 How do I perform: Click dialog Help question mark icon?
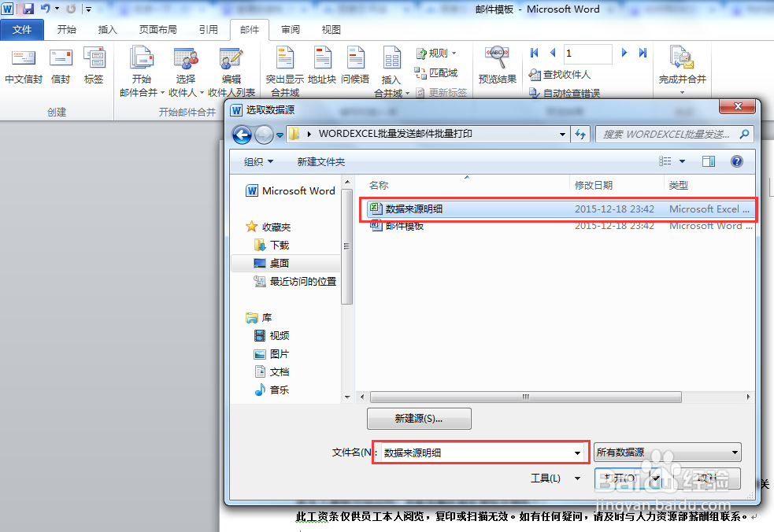(736, 161)
